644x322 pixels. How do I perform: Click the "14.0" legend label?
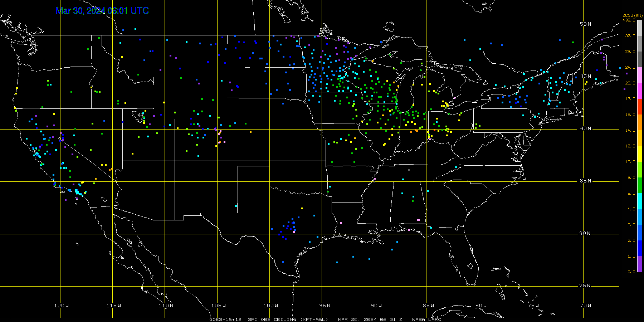point(630,130)
